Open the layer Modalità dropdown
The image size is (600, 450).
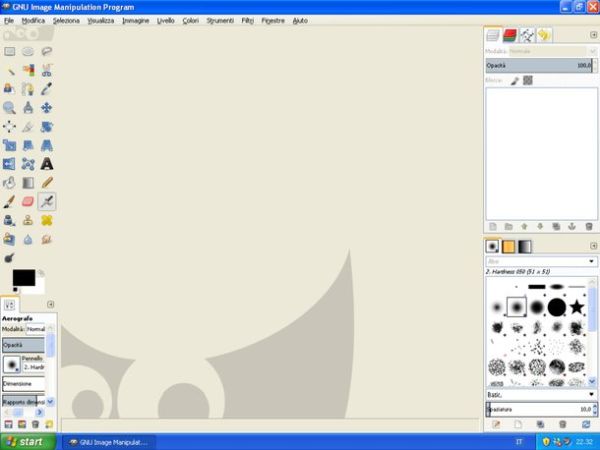(x=553, y=51)
